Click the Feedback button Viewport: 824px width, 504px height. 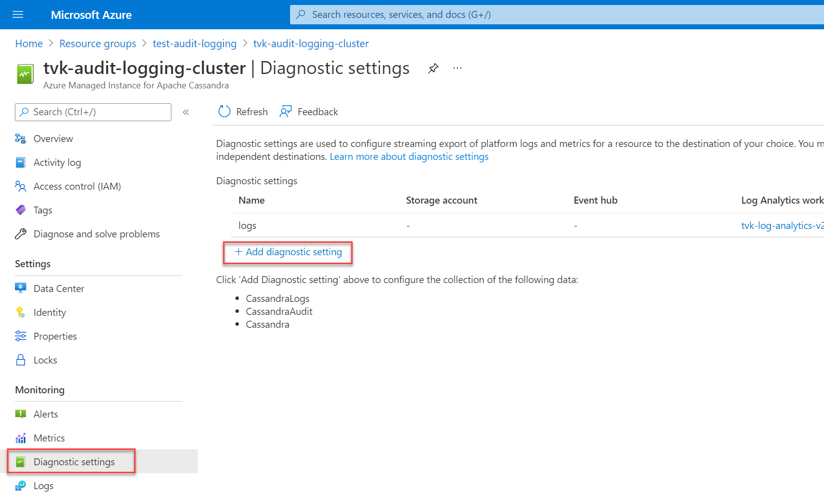point(309,112)
